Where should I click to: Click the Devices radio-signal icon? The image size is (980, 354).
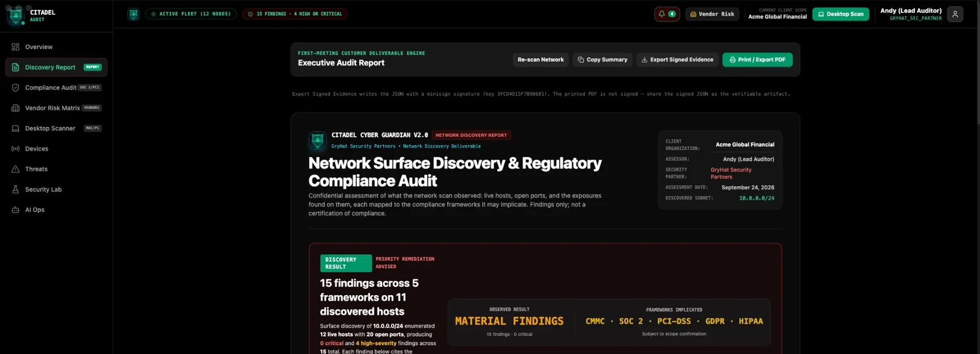pos(15,149)
